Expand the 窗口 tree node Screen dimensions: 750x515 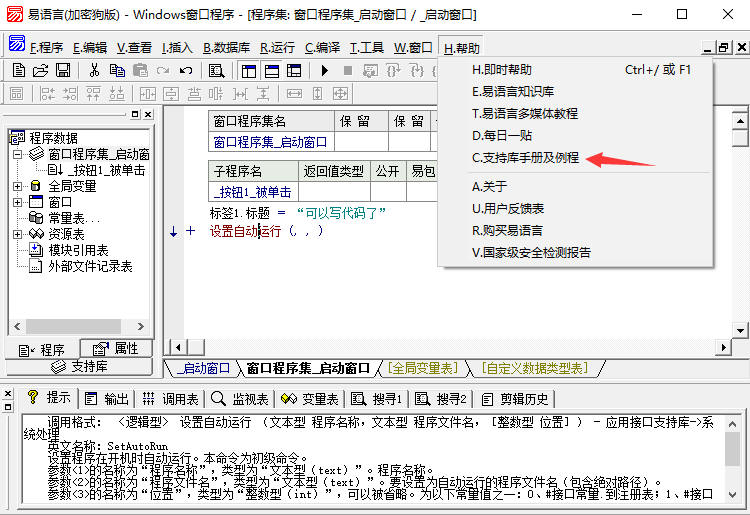coord(17,202)
